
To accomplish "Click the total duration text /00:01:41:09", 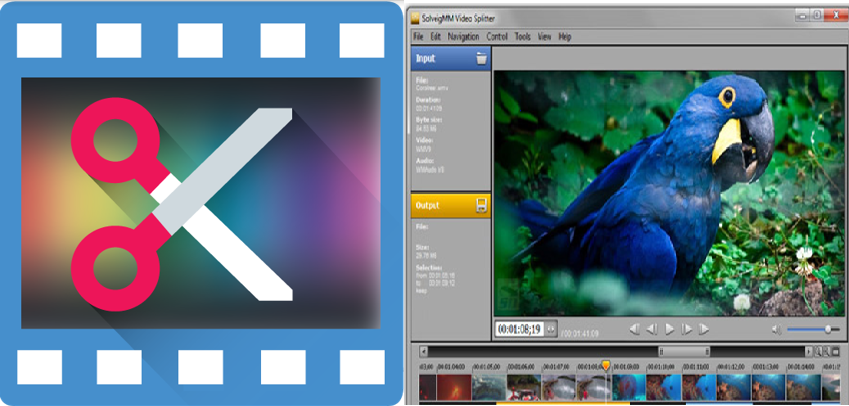I will coord(580,333).
